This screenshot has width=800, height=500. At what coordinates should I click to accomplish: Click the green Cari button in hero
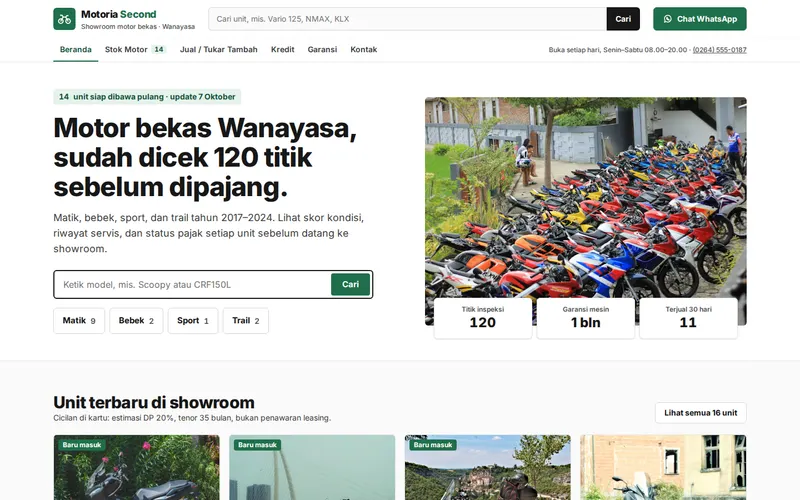point(350,284)
